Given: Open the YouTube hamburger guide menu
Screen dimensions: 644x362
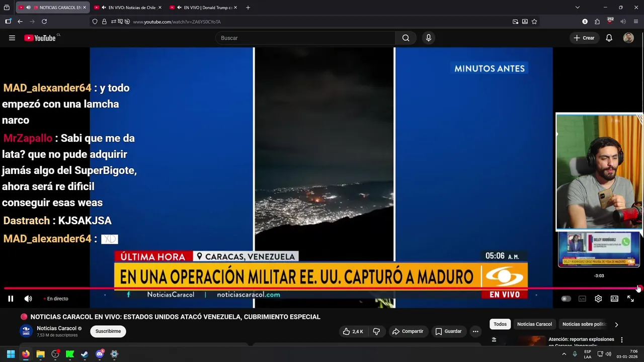Looking at the screenshot, I should [x=12, y=38].
